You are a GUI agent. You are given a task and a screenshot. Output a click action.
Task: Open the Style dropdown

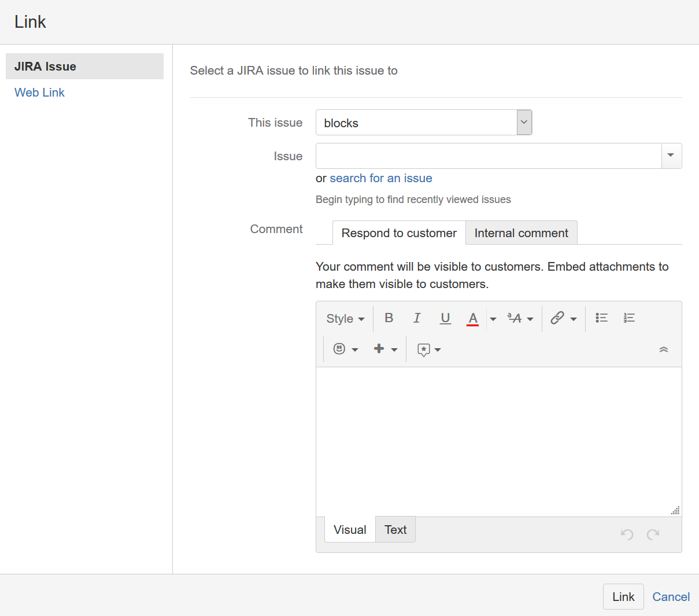[345, 319]
